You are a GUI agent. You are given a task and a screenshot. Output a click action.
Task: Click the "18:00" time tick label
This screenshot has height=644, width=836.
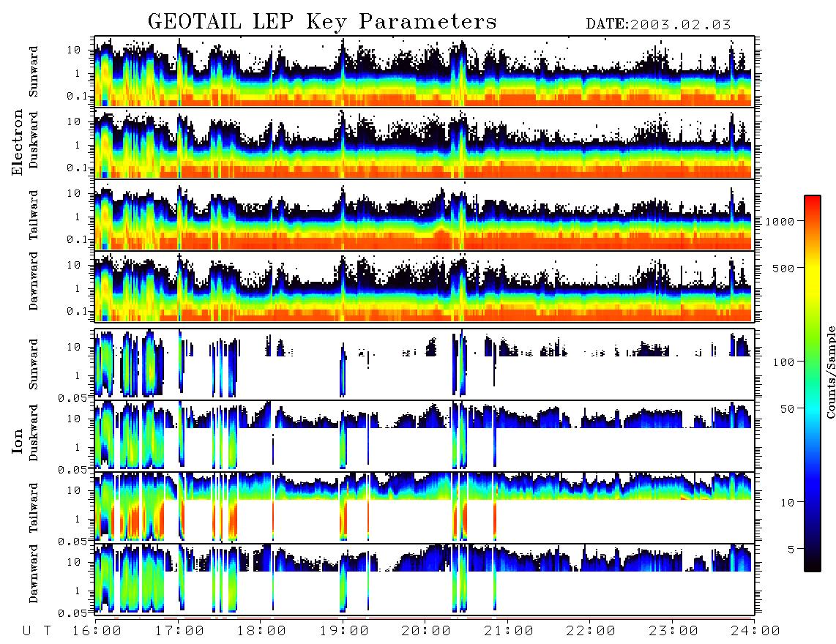click(x=261, y=632)
